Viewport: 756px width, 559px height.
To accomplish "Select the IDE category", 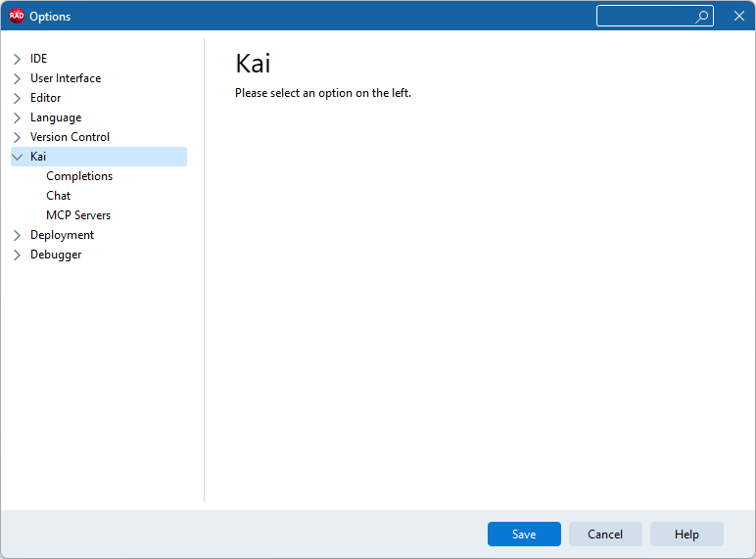I will 38,59.
